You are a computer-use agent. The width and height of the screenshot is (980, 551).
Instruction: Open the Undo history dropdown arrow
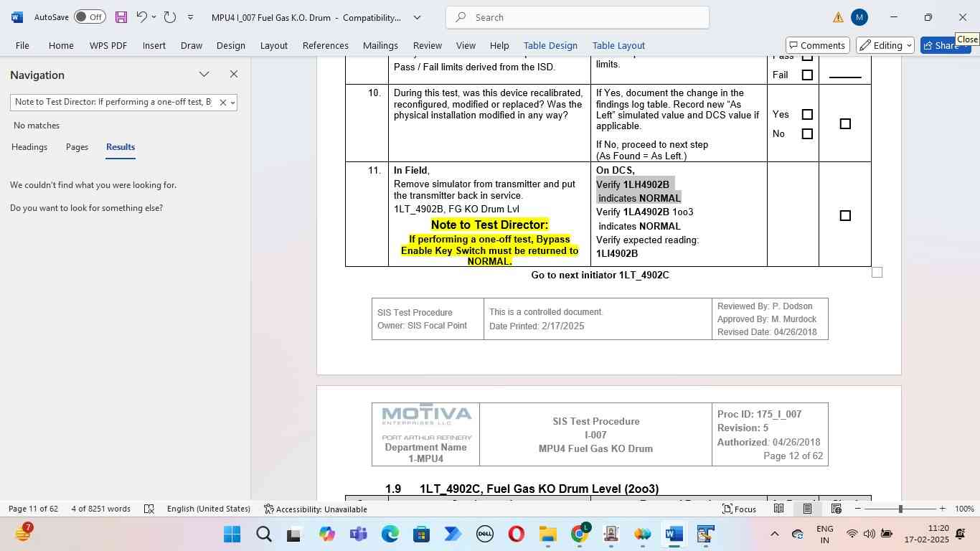[154, 17]
